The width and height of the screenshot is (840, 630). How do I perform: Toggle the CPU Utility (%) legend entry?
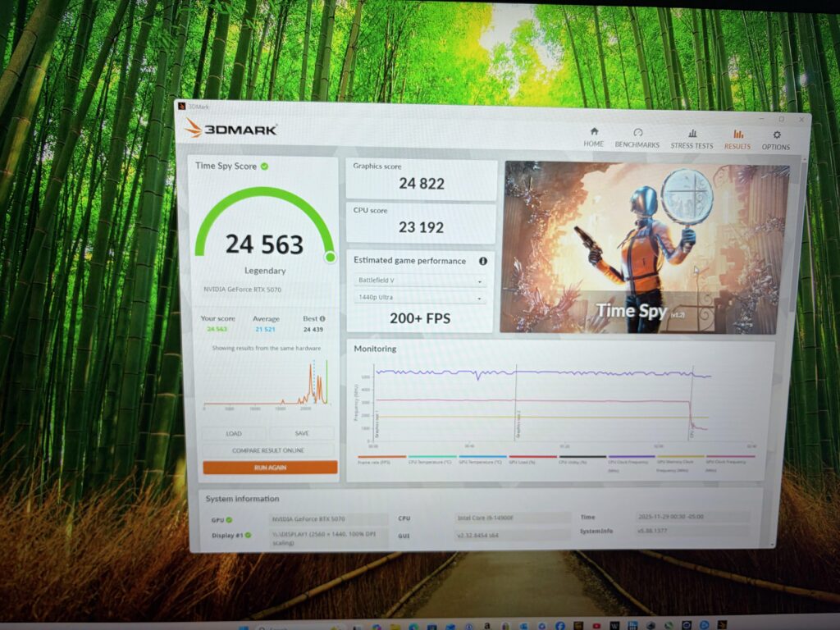(x=582, y=459)
